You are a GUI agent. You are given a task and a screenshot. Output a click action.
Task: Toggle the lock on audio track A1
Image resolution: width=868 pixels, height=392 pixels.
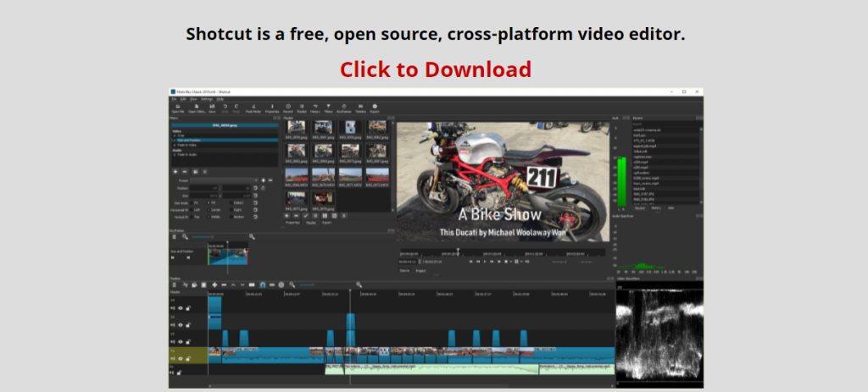point(179,373)
